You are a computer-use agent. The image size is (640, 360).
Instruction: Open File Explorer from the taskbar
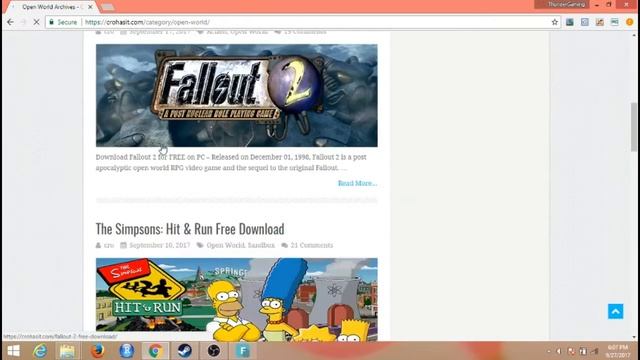67,351
